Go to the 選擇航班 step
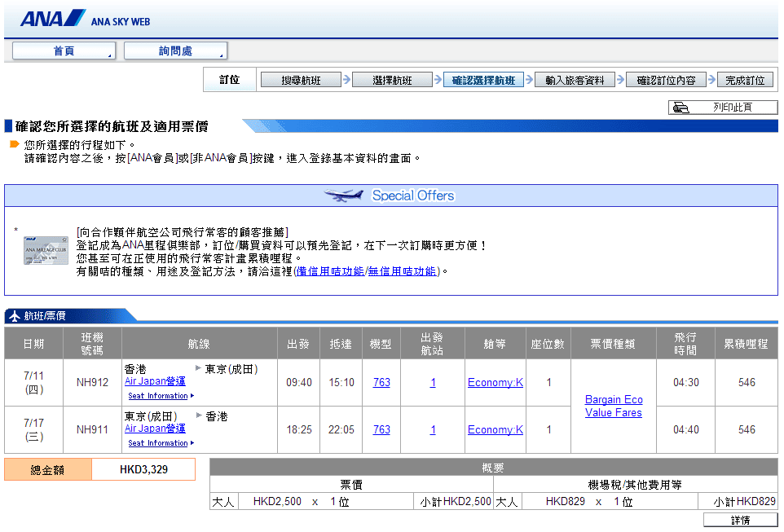The image size is (784, 532). 392,80
